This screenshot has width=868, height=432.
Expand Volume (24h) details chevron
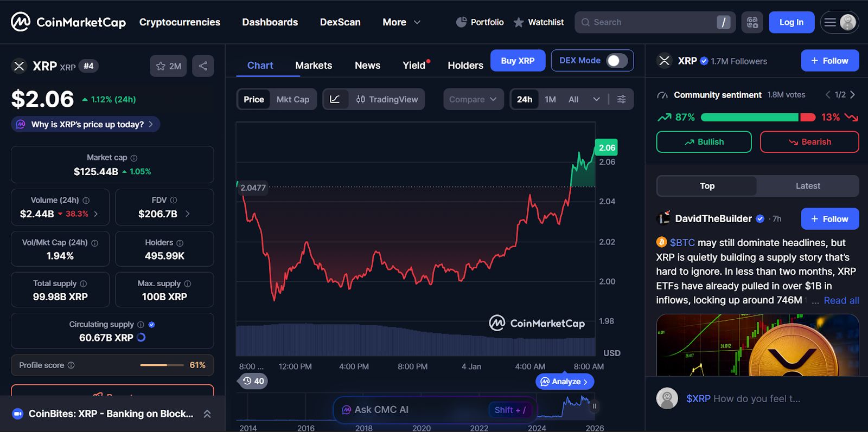pyautogui.click(x=96, y=214)
